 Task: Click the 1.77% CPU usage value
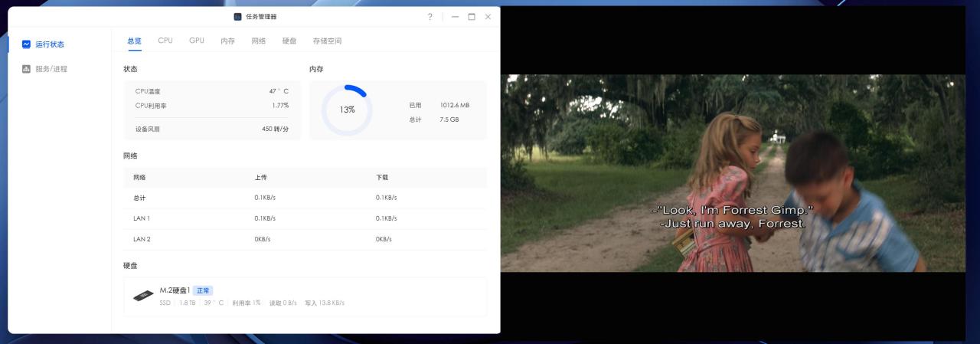[x=280, y=106]
